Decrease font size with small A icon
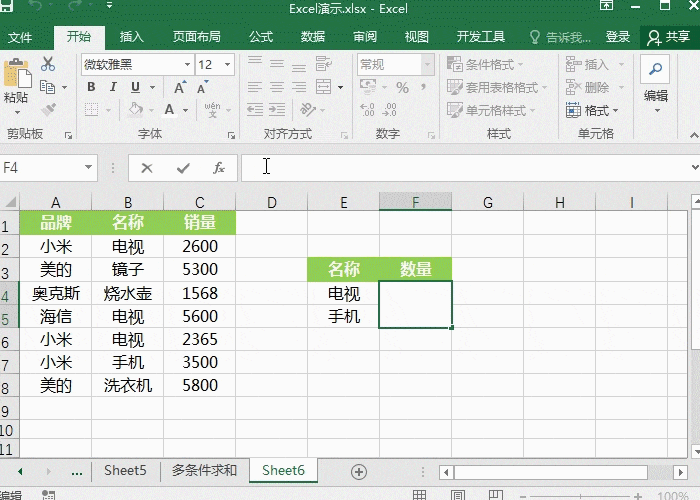This screenshot has width=700, height=500. 202,88
